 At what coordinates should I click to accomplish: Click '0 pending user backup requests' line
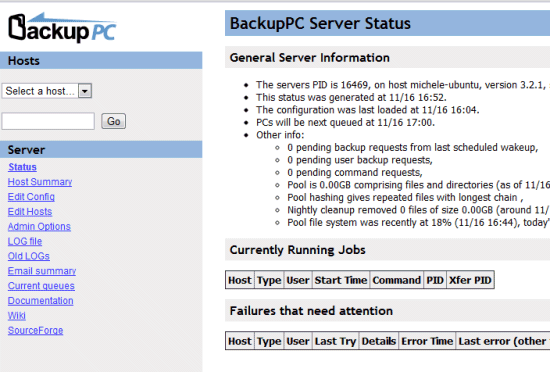click(360, 160)
